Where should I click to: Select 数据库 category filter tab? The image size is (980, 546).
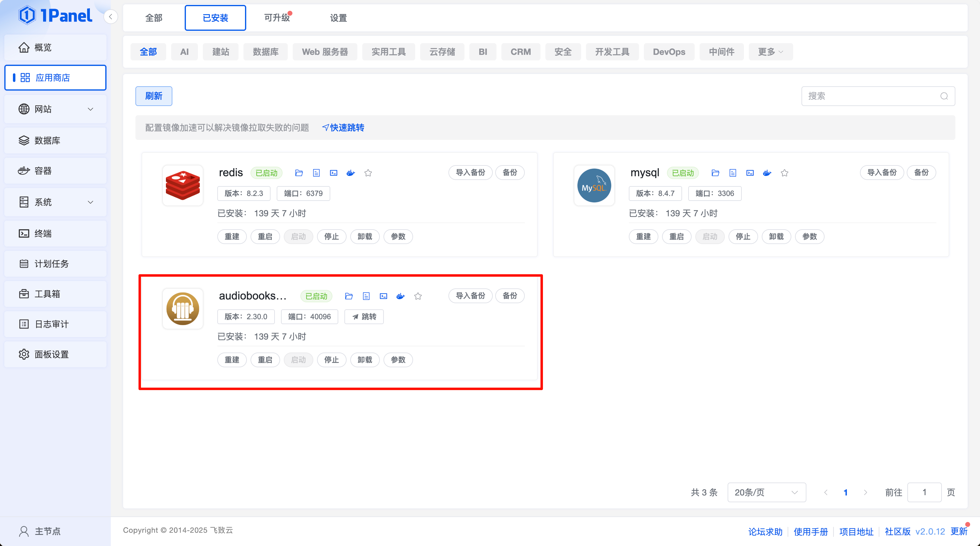(x=266, y=52)
